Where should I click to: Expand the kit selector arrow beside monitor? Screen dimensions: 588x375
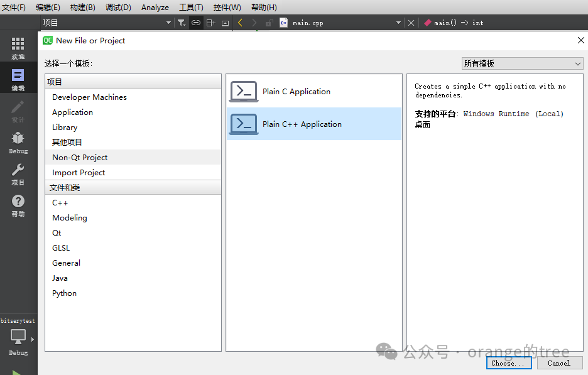click(33, 339)
